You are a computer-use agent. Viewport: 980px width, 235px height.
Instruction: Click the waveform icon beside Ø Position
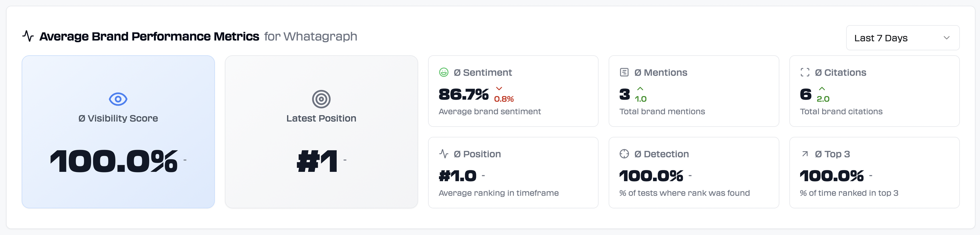point(443,153)
